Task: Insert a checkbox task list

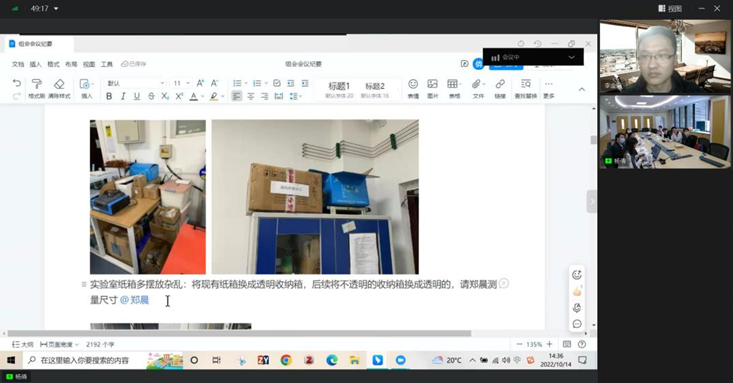Action: [x=277, y=83]
